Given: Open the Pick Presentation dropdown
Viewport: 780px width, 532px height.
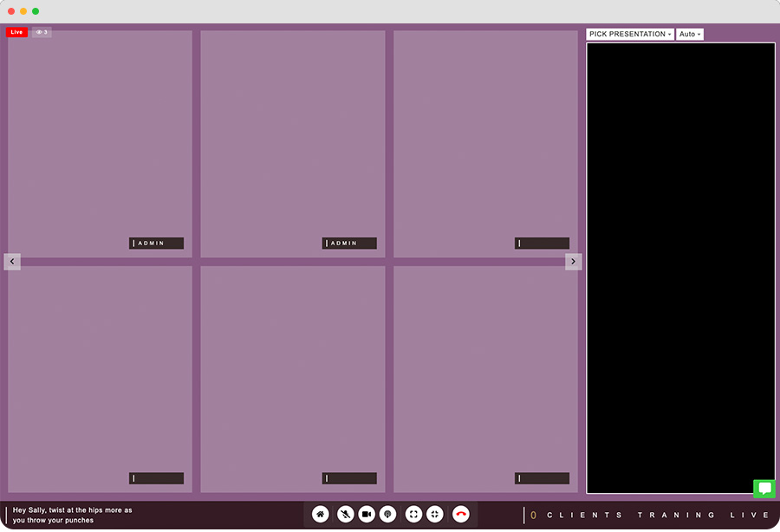Looking at the screenshot, I should point(630,34).
